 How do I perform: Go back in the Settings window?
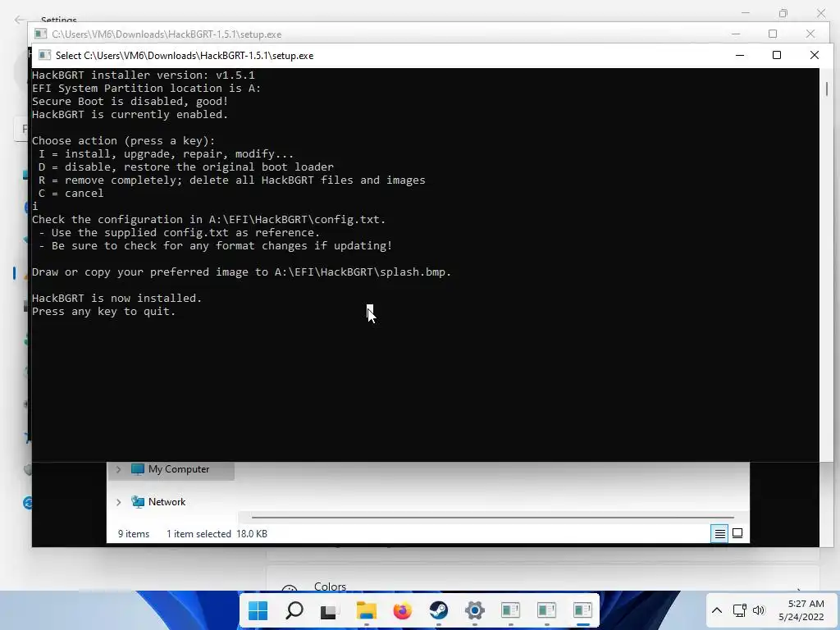pos(20,20)
